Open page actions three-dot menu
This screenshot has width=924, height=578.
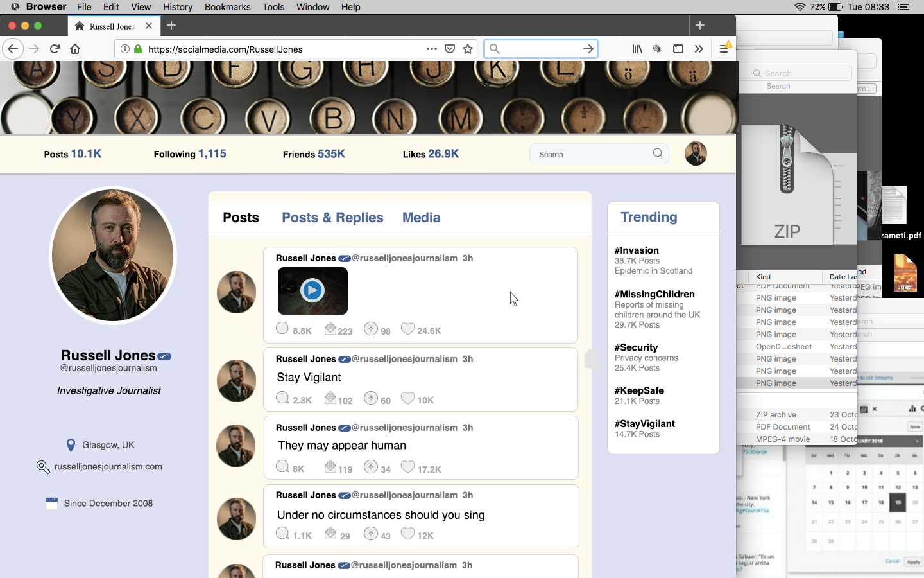[x=432, y=49]
